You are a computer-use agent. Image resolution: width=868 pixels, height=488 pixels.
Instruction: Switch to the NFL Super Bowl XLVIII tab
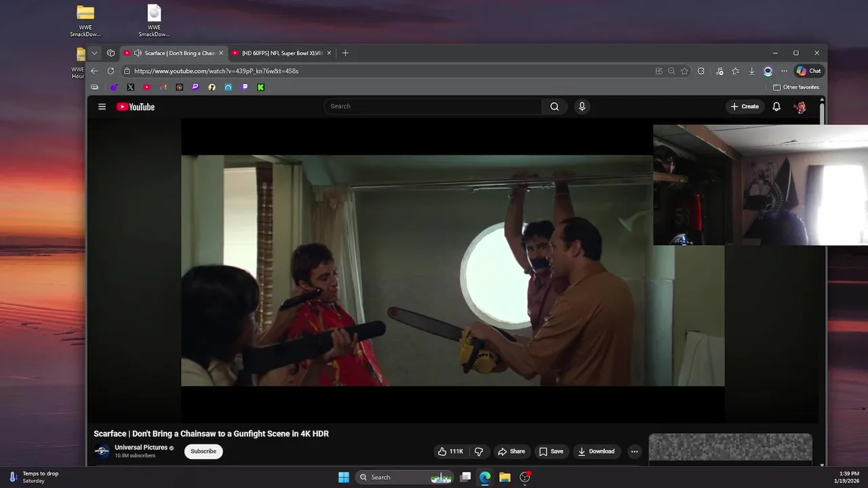coord(282,53)
